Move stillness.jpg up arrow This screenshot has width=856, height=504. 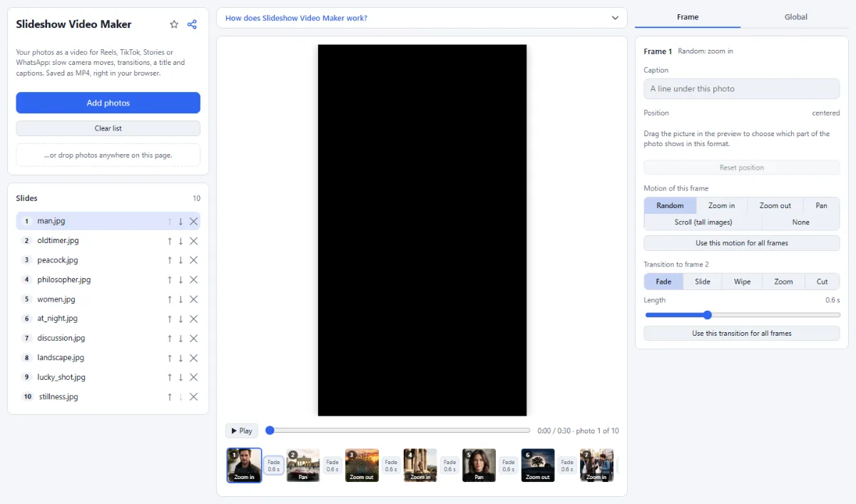click(x=170, y=397)
